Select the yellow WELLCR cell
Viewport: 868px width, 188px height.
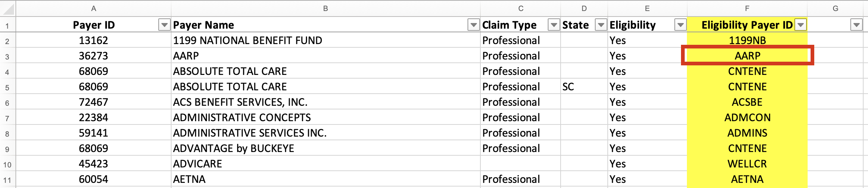tap(747, 164)
